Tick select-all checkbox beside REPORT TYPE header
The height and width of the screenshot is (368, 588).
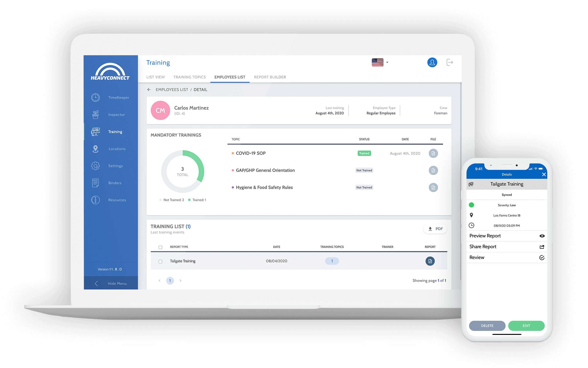[160, 247]
